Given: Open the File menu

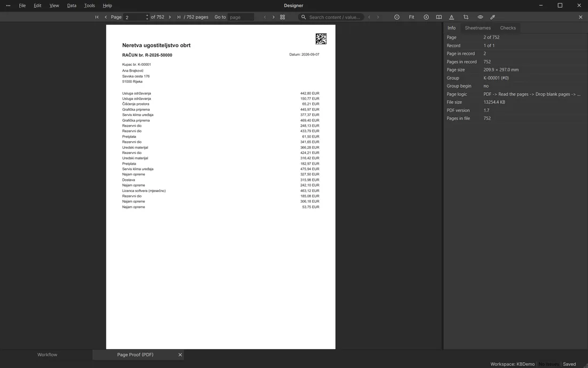Looking at the screenshot, I should click(x=22, y=6).
